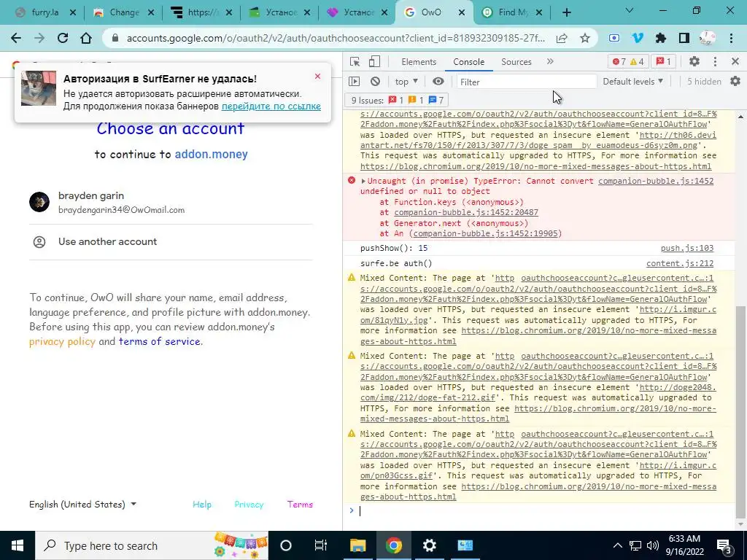The height and width of the screenshot is (560, 747).
Task: Toggle the browser side panel icon
Action: [684, 38]
